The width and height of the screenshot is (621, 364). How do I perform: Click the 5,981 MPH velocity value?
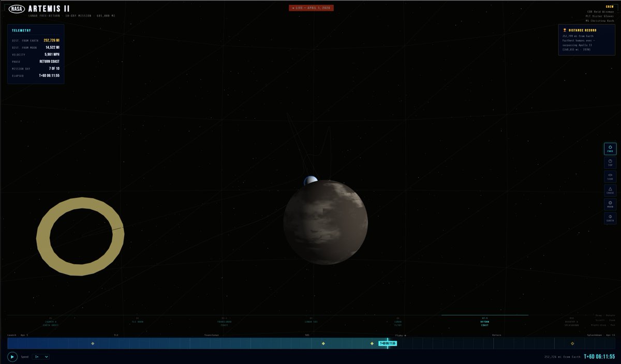(52, 54)
